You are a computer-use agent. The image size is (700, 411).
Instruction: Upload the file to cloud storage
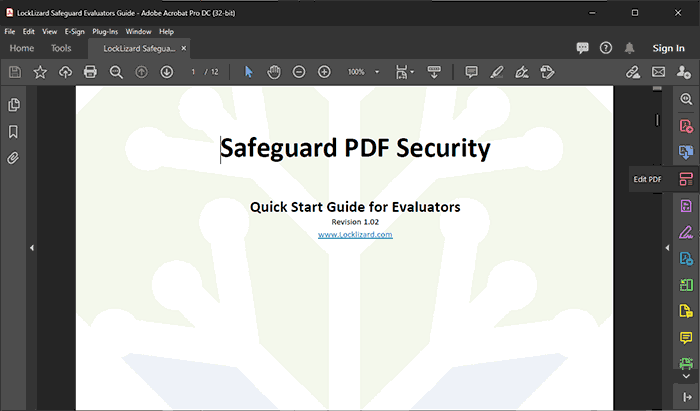click(x=66, y=72)
